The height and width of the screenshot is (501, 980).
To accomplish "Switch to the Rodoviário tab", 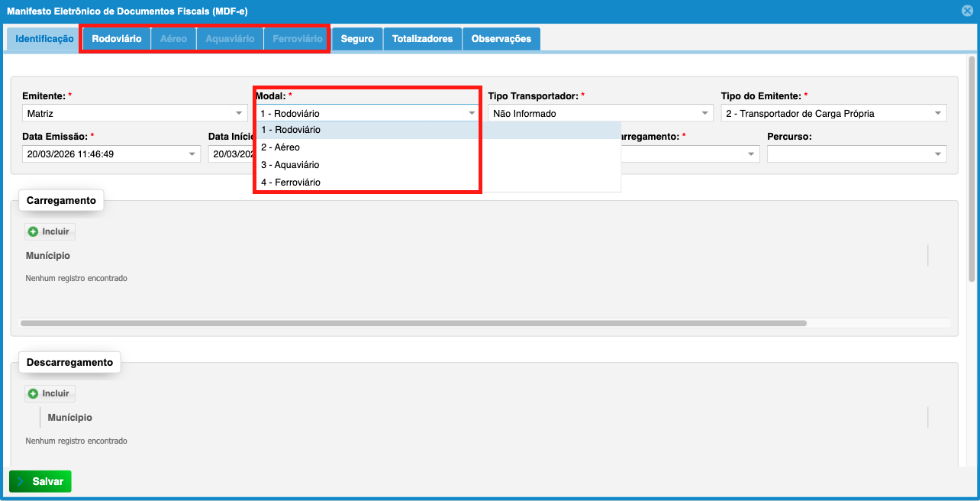I will pyautogui.click(x=117, y=39).
